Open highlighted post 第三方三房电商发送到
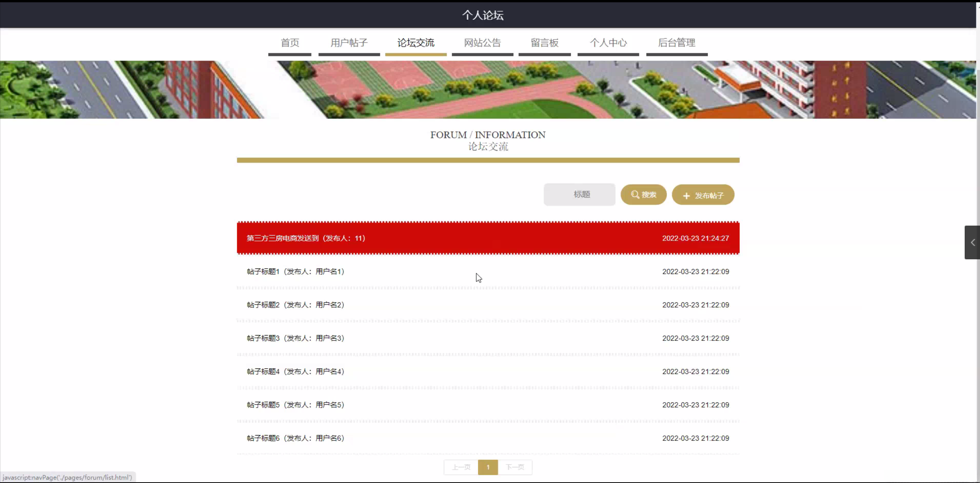 [306, 238]
